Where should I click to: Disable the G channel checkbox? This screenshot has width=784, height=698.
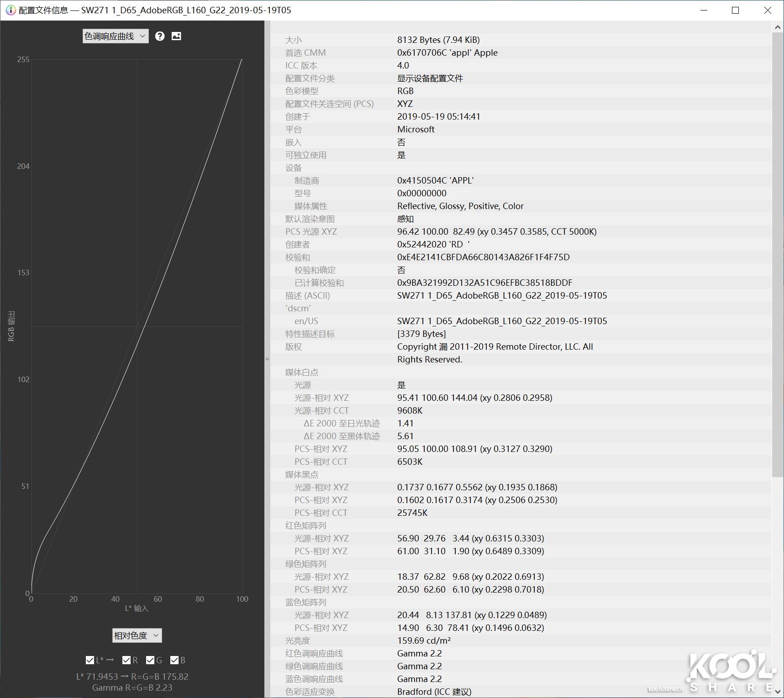[150, 660]
